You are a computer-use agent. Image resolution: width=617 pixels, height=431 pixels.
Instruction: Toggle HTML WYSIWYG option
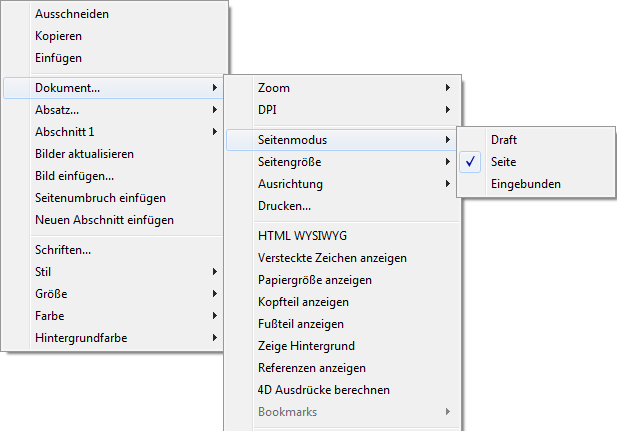click(x=301, y=236)
